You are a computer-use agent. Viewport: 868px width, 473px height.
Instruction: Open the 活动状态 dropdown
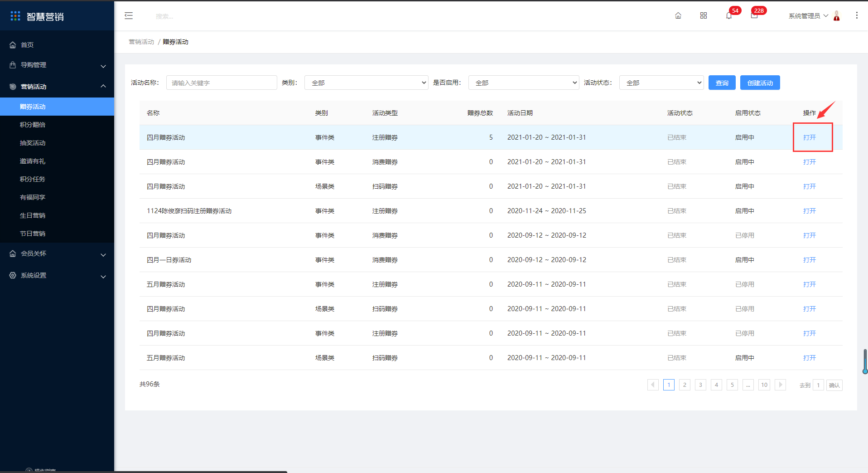point(661,83)
